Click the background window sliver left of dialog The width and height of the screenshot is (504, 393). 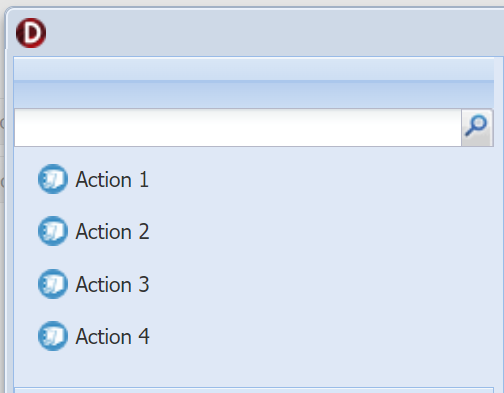click(2, 200)
